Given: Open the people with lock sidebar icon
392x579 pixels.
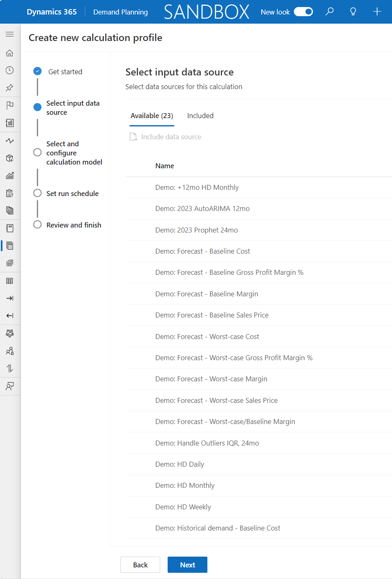Looking at the screenshot, I should 10,351.
